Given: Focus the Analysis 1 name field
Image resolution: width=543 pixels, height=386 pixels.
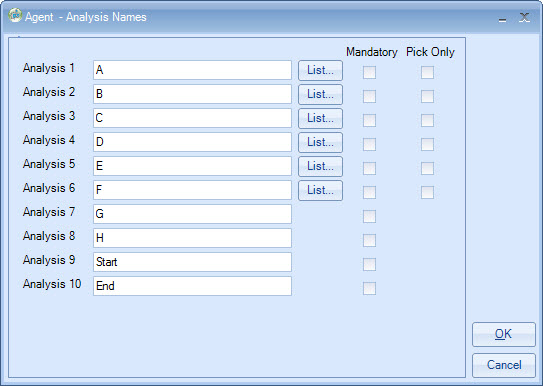Looking at the screenshot, I should (192, 70).
